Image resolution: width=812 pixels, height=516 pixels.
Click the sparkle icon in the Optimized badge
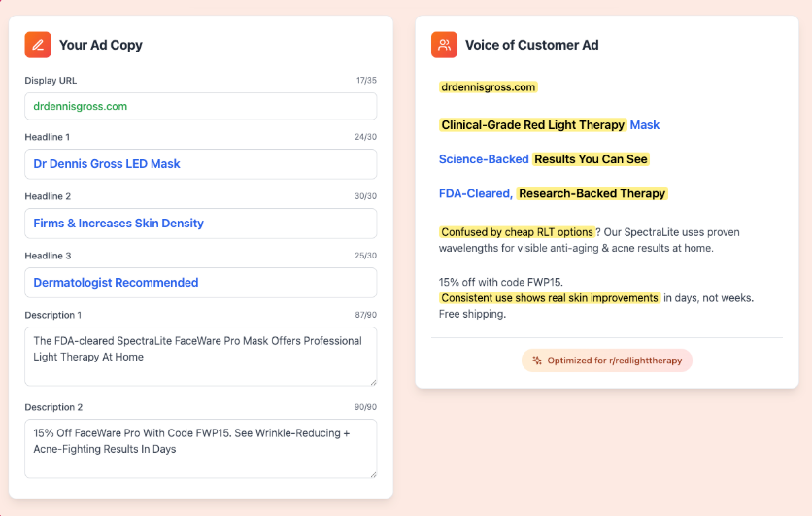coord(537,361)
